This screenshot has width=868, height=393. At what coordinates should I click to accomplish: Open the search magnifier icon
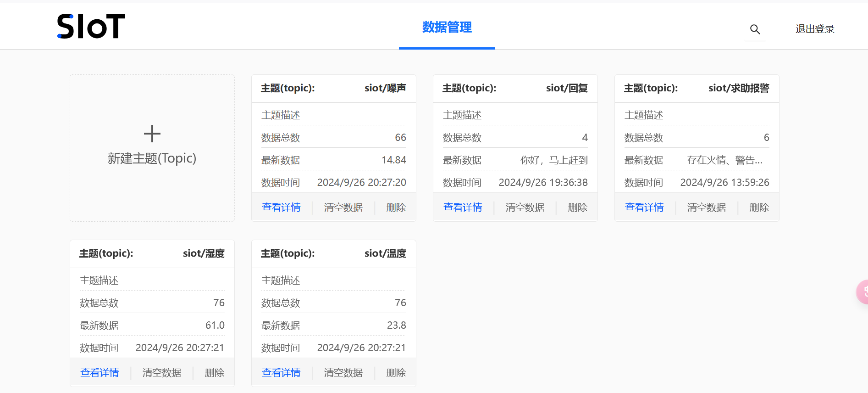tap(755, 29)
